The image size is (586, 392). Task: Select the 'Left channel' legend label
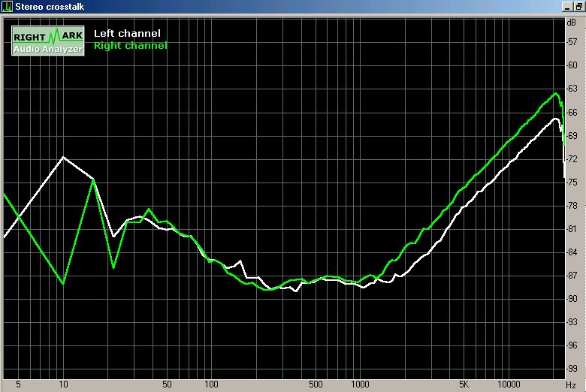127,33
